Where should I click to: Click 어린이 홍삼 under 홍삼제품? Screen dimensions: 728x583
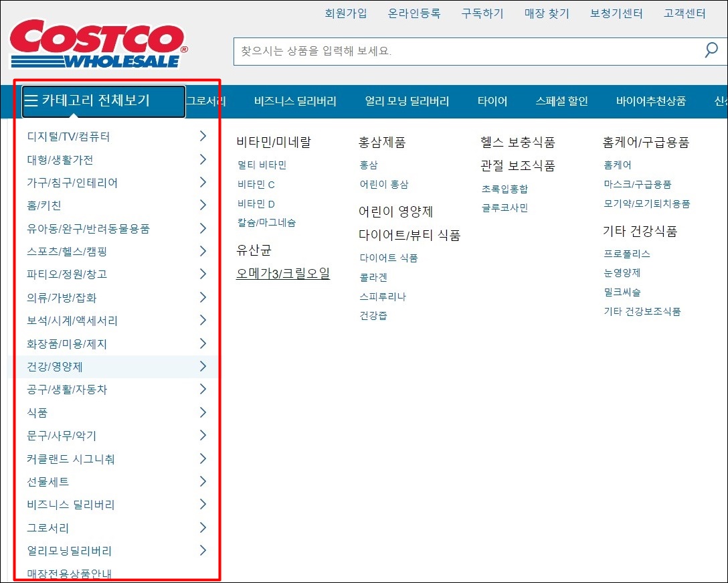tap(383, 183)
